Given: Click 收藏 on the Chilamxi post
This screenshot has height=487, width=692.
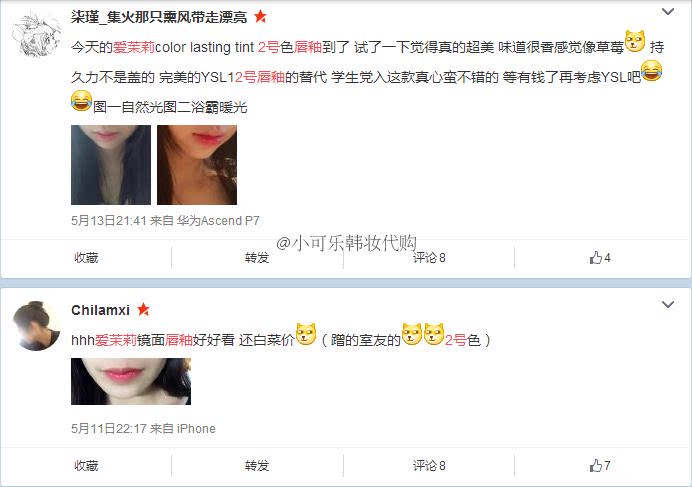Looking at the screenshot, I should click(x=86, y=465).
